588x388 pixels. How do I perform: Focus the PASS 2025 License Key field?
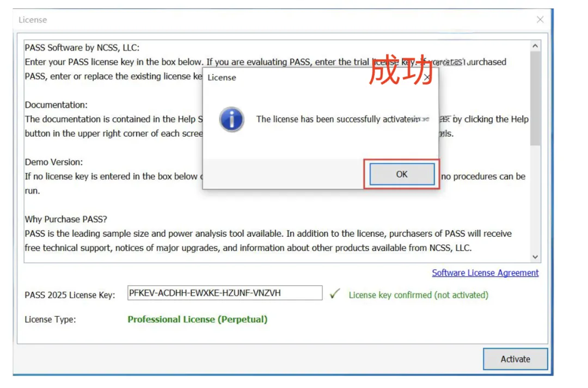(x=225, y=293)
